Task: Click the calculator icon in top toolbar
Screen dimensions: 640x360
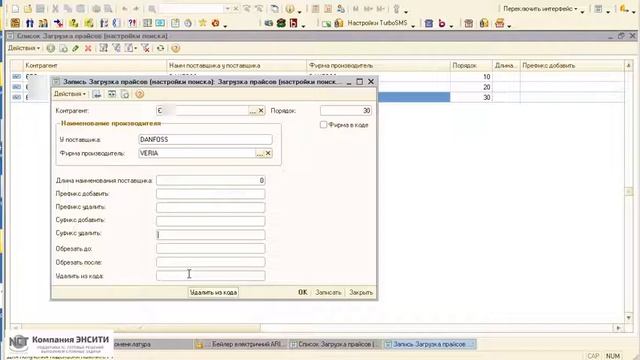Action: (315, 9)
